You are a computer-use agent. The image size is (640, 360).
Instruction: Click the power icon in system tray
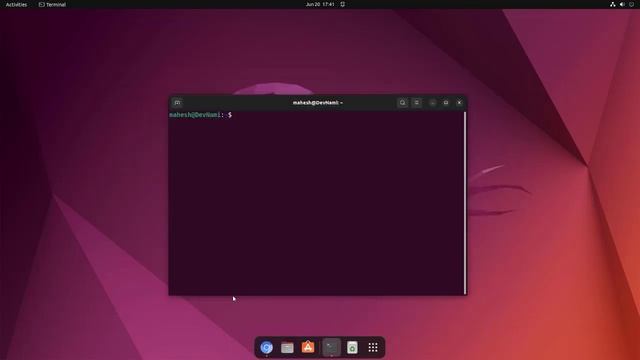(x=631, y=4)
